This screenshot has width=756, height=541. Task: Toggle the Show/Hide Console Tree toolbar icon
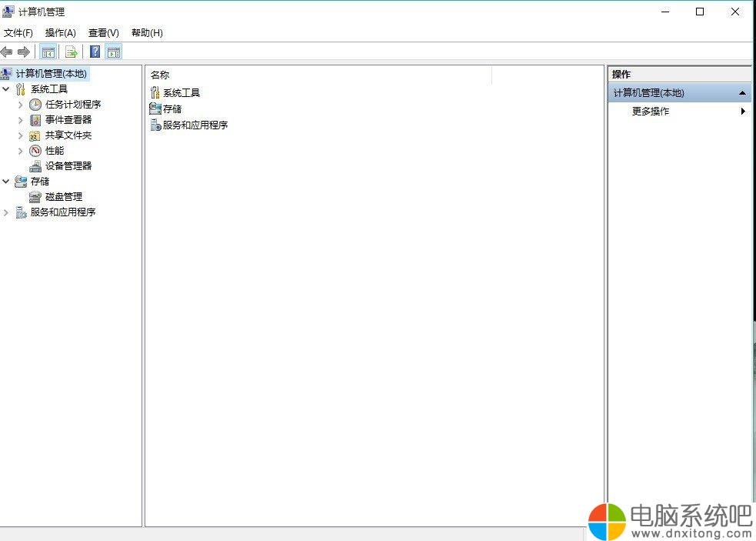click(48, 52)
